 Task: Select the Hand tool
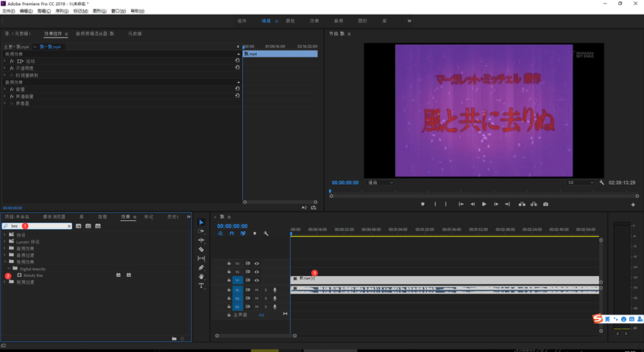pos(202,277)
